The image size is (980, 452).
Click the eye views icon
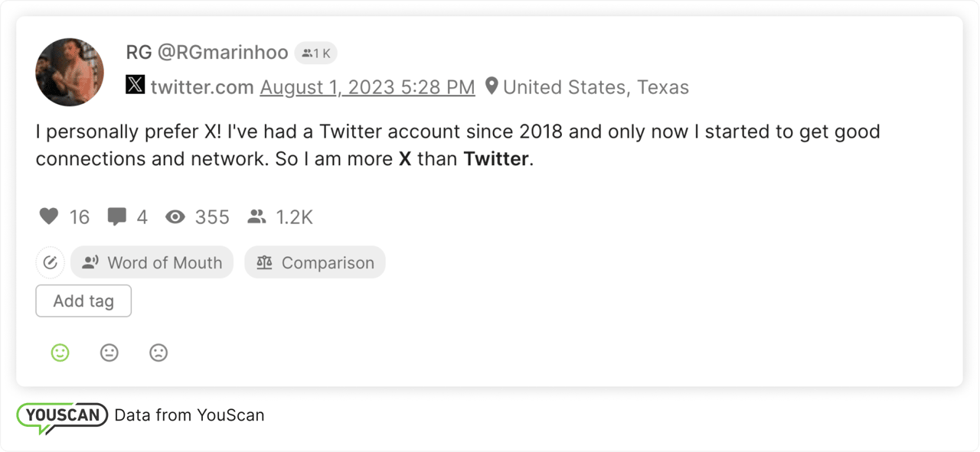pyautogui.click(x=175, y=217)
